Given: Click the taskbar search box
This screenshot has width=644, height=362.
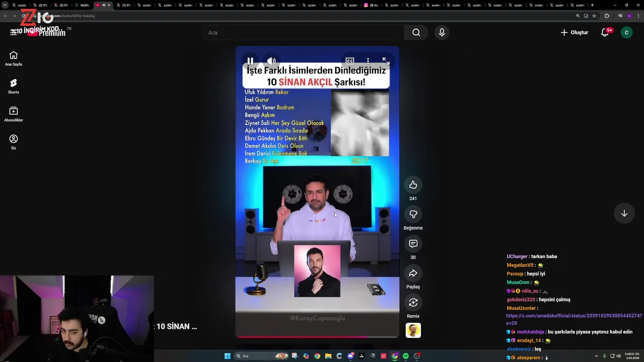Looking at the screenshot, I should 262,356.
